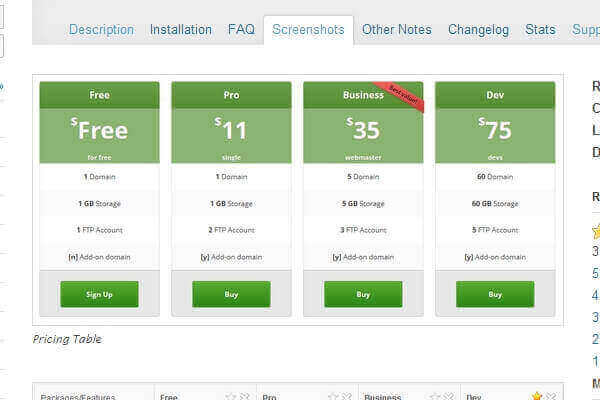This screenshot has width=600, height=400.
Task: Click Buy under the Business plan
Action: [363, 294]
